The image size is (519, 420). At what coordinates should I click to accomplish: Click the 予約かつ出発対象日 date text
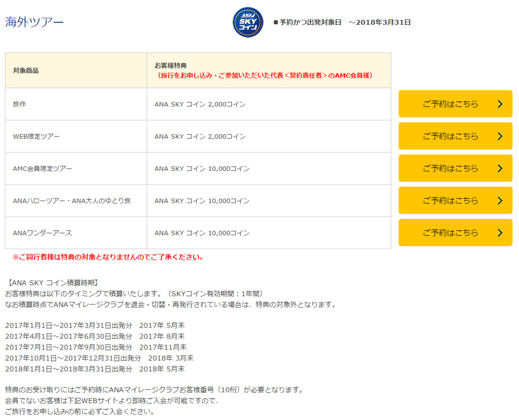point(342,22)
